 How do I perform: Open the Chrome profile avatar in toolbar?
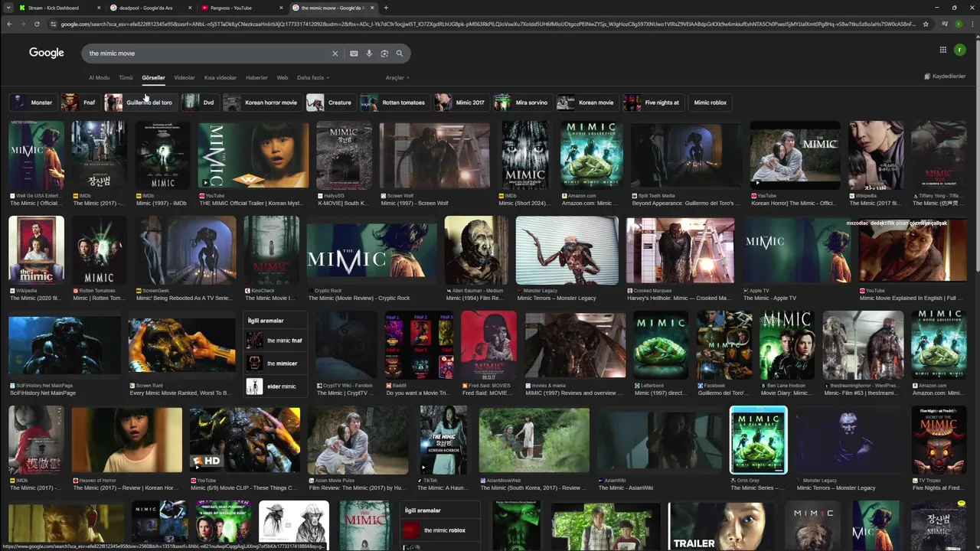(x=959, y=24)
